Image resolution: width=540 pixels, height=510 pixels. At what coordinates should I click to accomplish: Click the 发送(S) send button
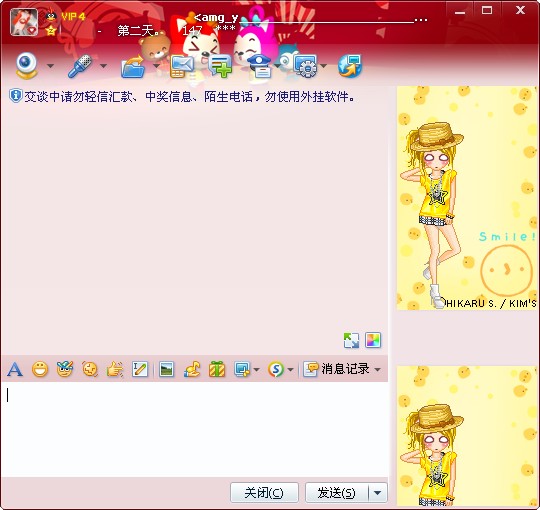[x=337, y=493]
